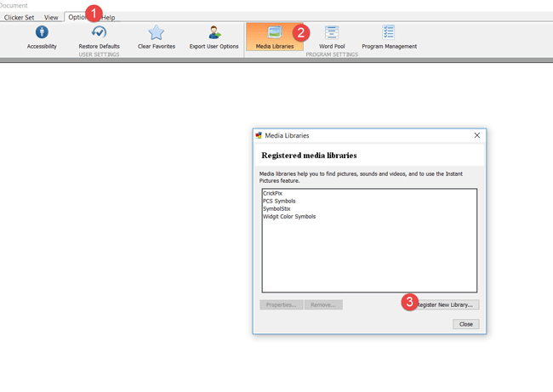Open the Word Pool settings icon
553x392 pixels.
click(x=332, y=32)
